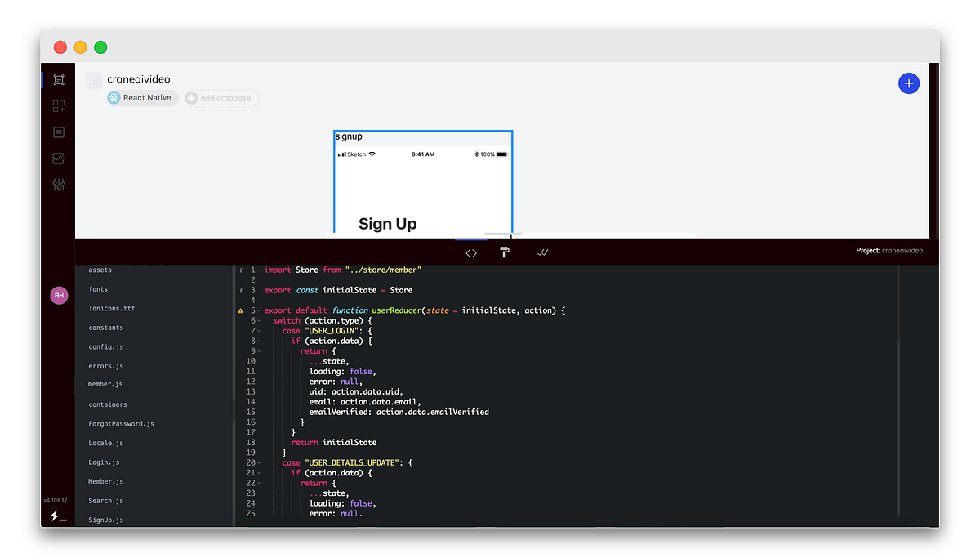The image size is (980, 558).
Task: Click the add database button
Action: [x=220, y=97]
